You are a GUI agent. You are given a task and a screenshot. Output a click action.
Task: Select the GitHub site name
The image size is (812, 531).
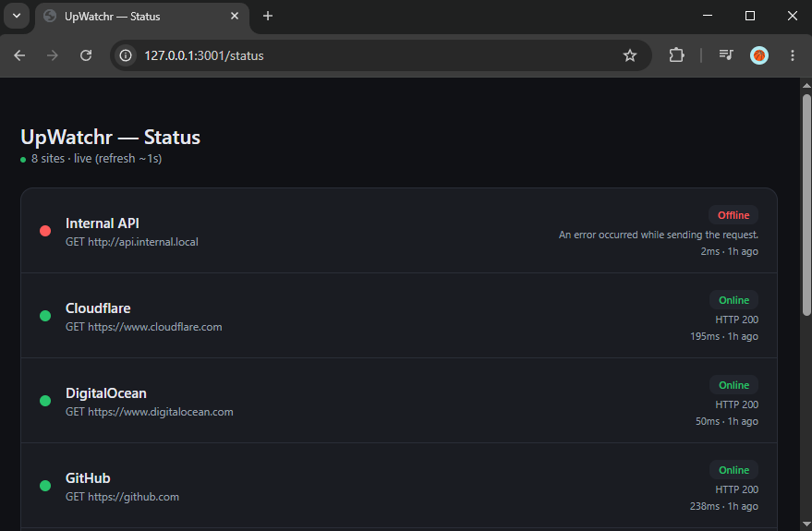(88, 477)
